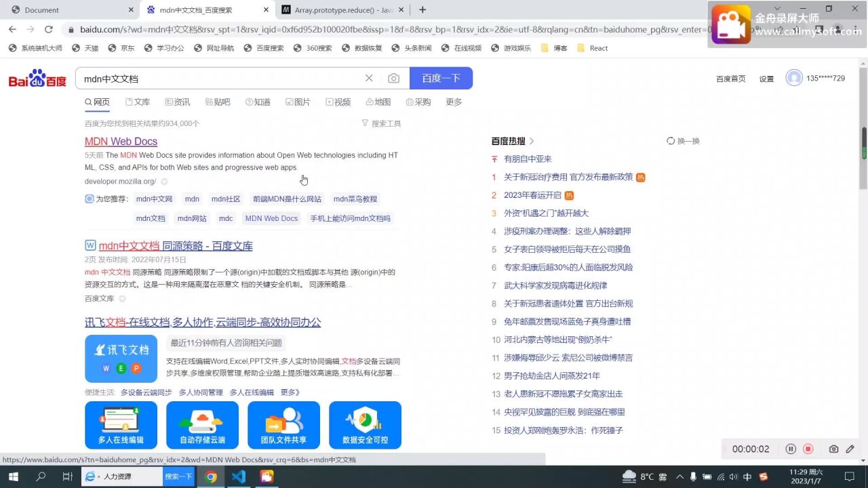Open hot topic 武大科学家发现病毒进化规律
Image resolution: width=868 pixels, height=488 pixels.
[x=555, y=285]
